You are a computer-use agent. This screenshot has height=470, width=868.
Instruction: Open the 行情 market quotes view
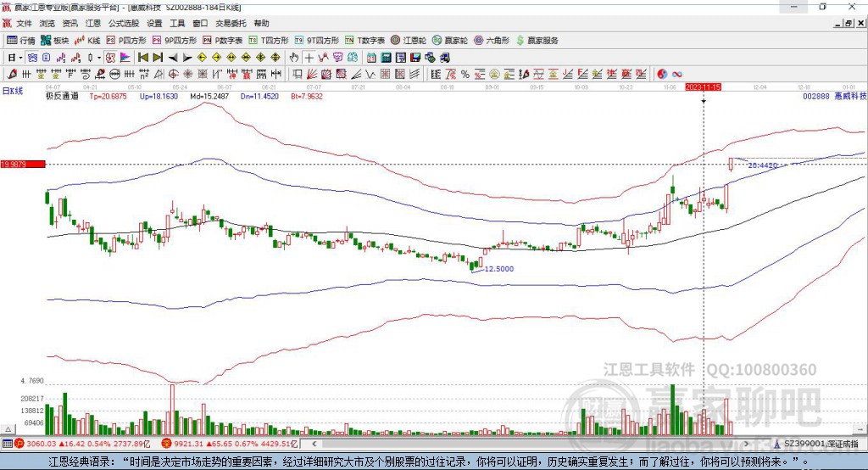pos(21,41)
